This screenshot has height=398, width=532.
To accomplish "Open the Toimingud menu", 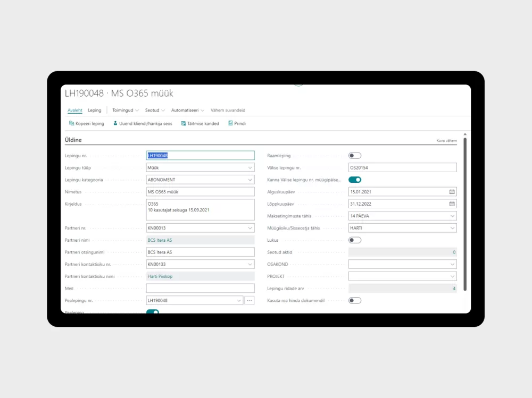I will 126,110.
